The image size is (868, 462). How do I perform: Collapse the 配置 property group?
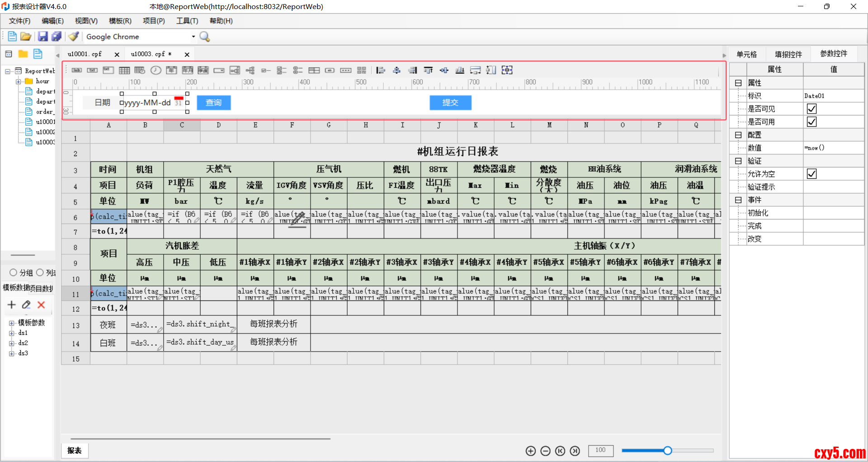738,135
